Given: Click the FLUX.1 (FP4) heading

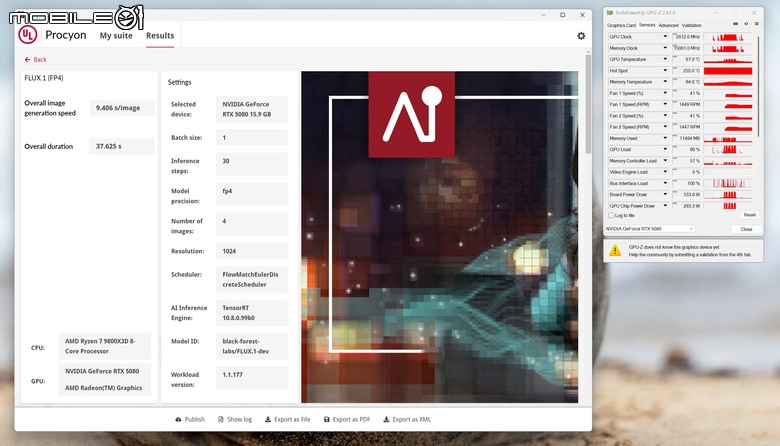Looking at the screenshot, I should tap(44, 78).
